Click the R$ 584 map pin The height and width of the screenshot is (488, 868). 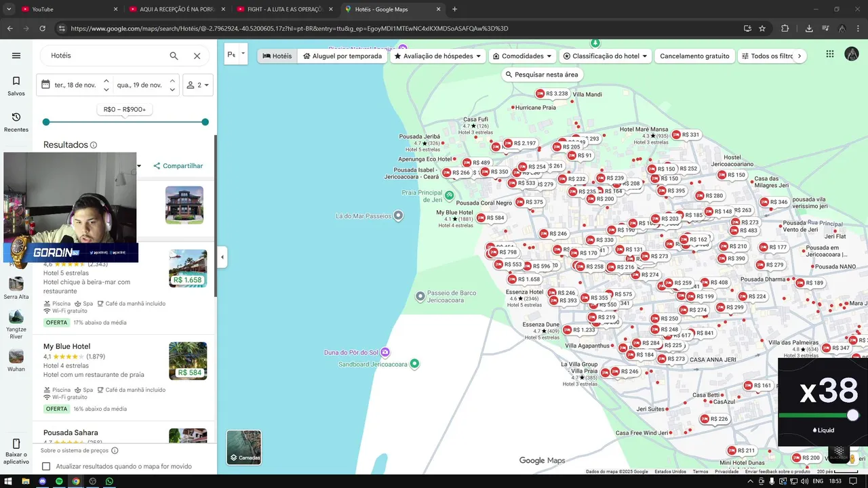pyautogui.click(x=491, y=218)
